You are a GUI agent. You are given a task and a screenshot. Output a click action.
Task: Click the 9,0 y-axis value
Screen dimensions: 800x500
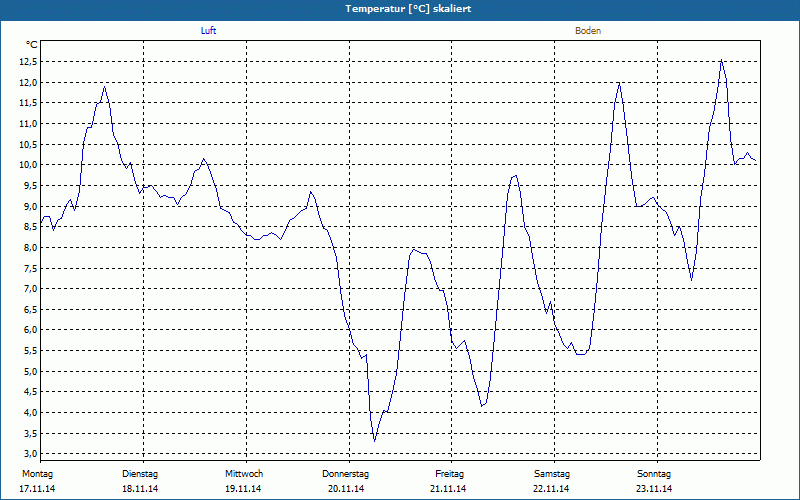[31, 207]
